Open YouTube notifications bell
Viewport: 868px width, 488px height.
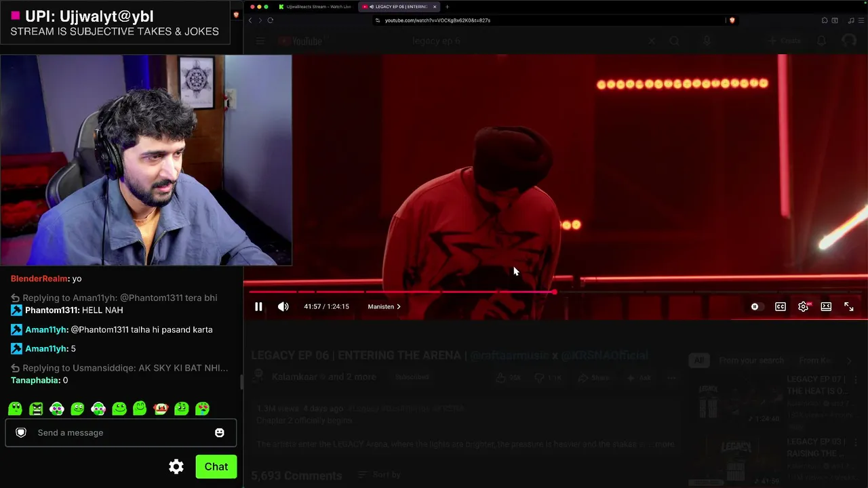pyautogui.click(x=821, y=41)
